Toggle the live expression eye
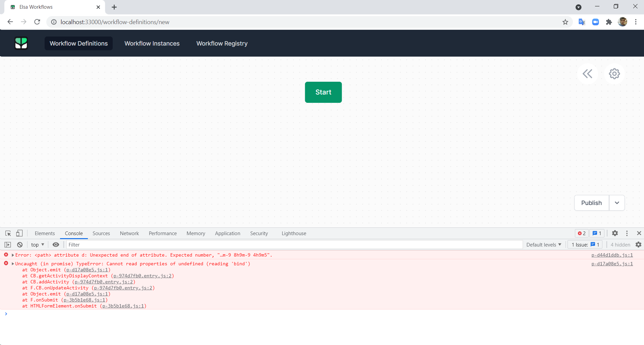Image resolution: width=644 pixels, height=345 pixels. point(56,245)
